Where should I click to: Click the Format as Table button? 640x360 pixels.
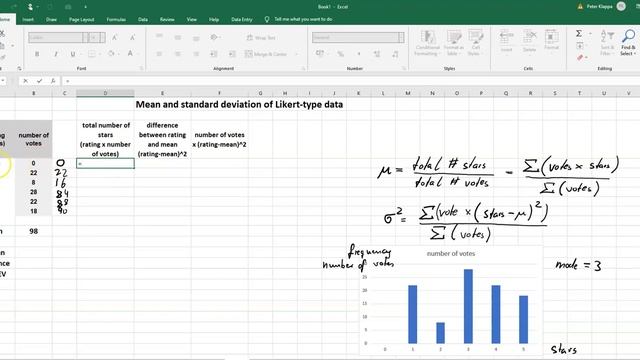(453, 42)
